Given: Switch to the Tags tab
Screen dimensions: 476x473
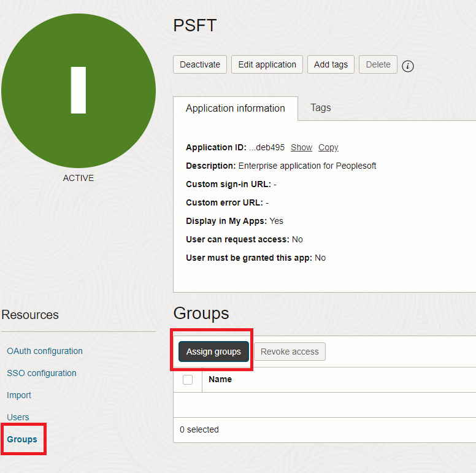Looking at the screenshot, I should pos(321,108).
